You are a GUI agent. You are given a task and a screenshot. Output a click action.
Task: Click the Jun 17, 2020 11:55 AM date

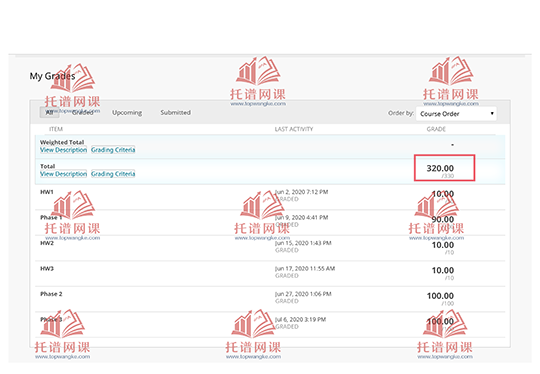point(305,268)
